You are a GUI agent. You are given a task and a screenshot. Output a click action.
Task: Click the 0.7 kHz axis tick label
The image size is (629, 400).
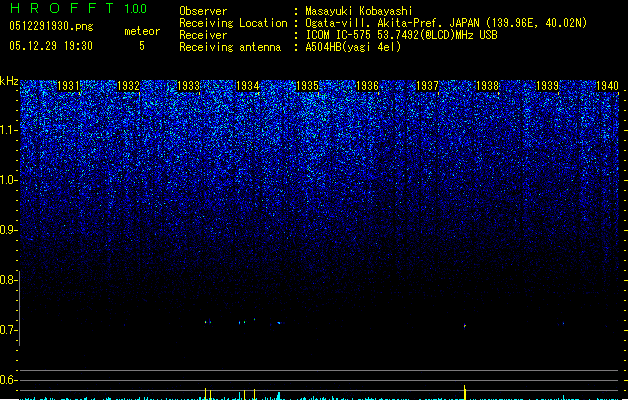click(8, 330)
